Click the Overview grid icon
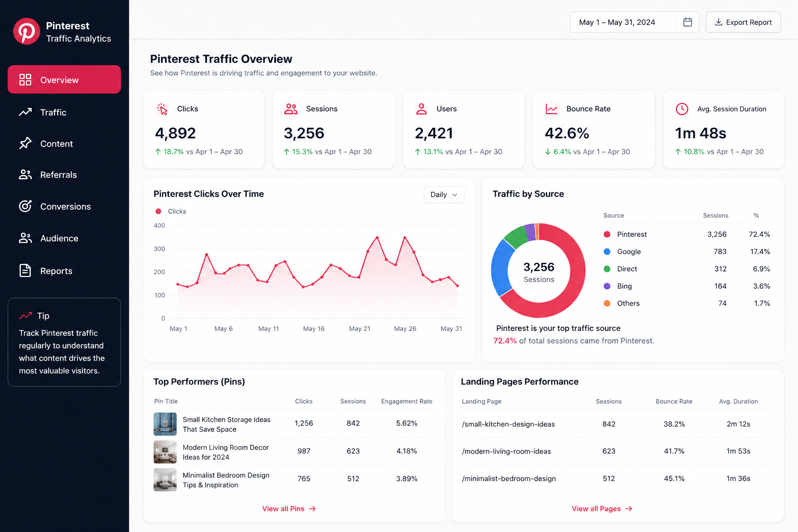The width and height of the screenshot is (798, 532). coord(25,79)
